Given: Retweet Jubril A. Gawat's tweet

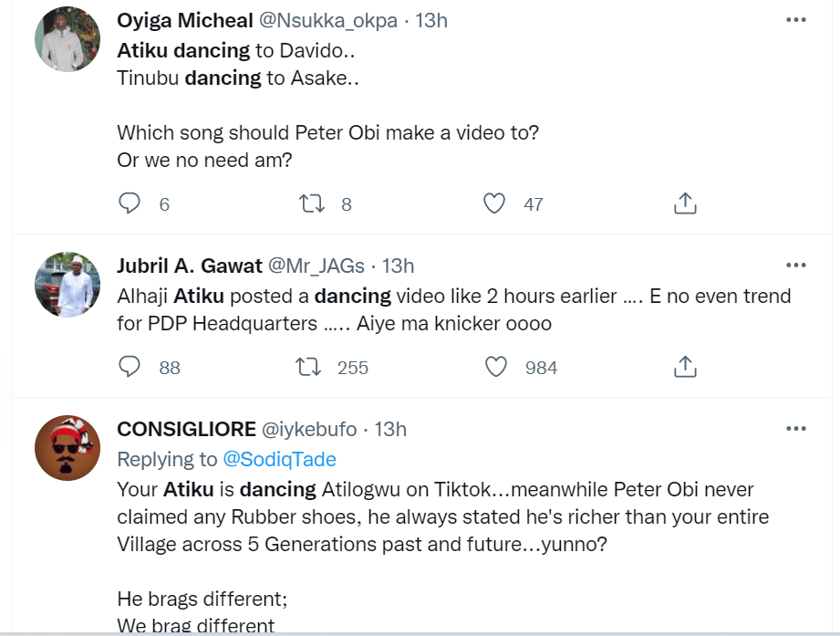Looking at the screenshot, I should coord(312,367).
